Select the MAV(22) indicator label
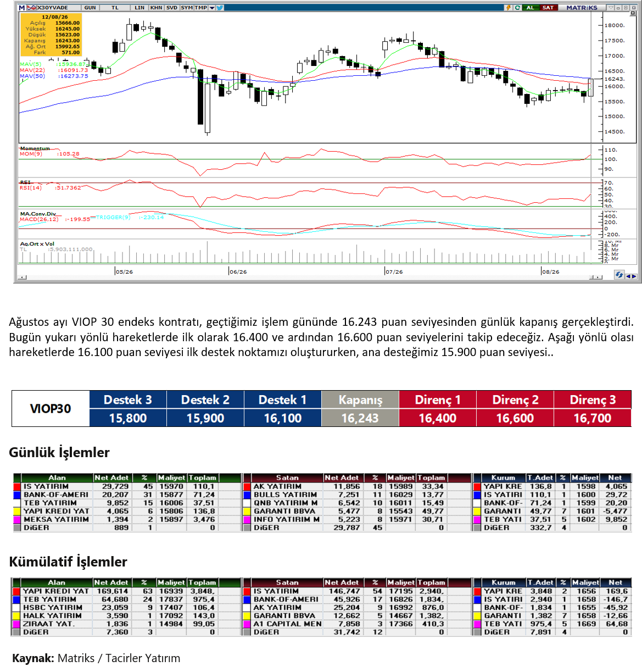Image resolution: width=642 pixels, height=672 pixels. (x=32, y=70)
